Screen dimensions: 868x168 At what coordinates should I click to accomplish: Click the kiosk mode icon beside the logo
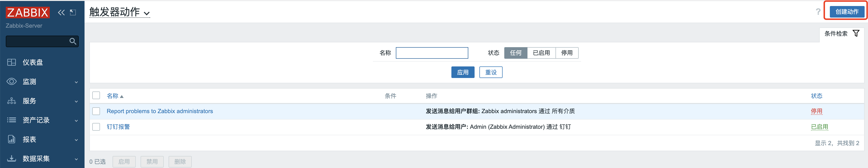point(73,13)
